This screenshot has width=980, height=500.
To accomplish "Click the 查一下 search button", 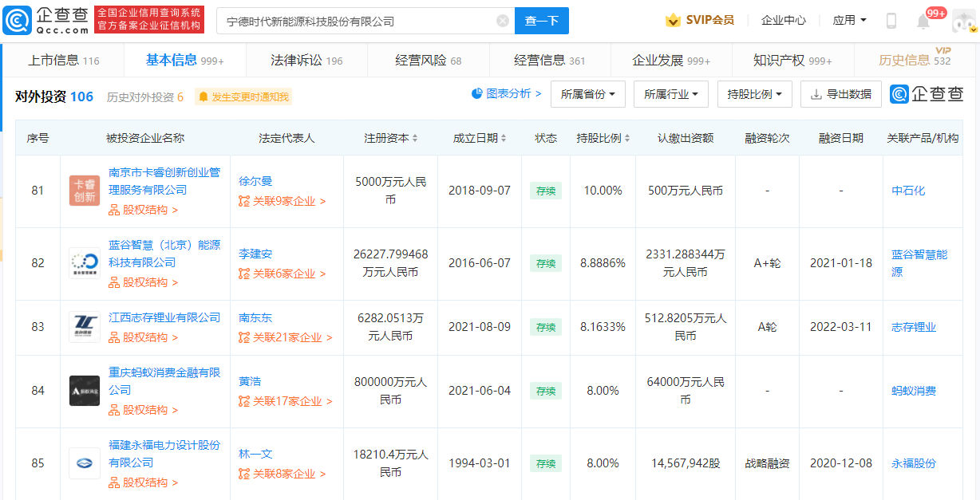I will click(542, 22).
